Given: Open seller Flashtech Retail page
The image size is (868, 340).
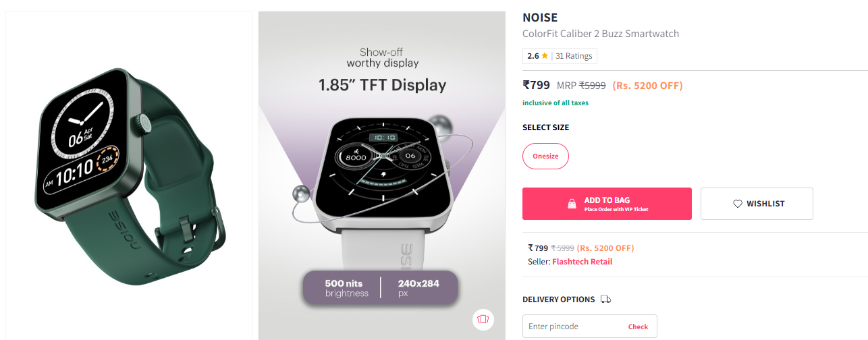Looking at the screenshot, I should click(582, 262).
